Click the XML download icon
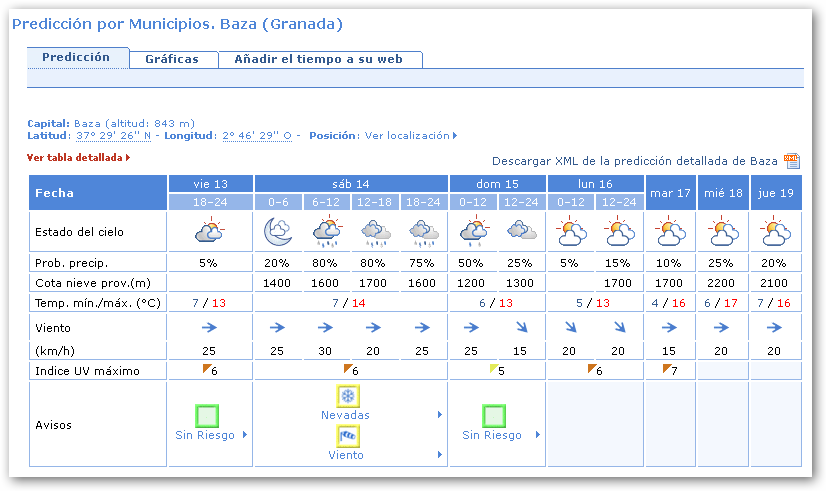Viewport: 826px width, 491px height. point(791,161)
